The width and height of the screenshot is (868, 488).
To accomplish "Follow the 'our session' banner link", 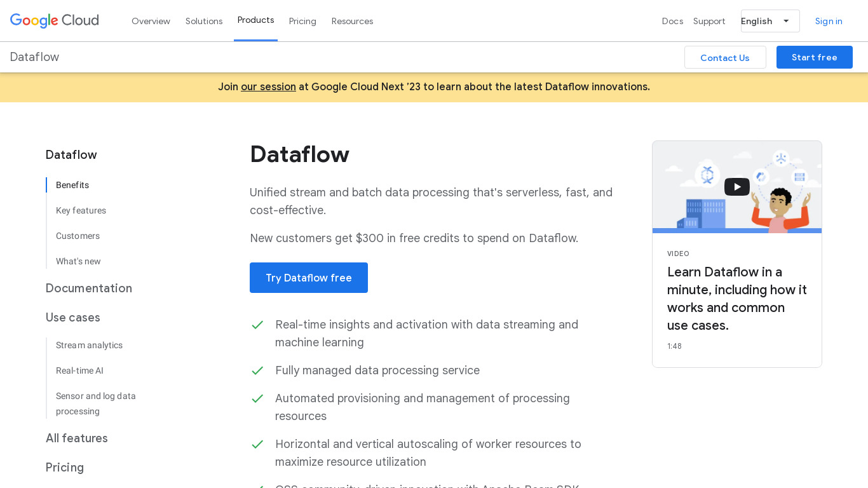I will (x=268, y=86).
